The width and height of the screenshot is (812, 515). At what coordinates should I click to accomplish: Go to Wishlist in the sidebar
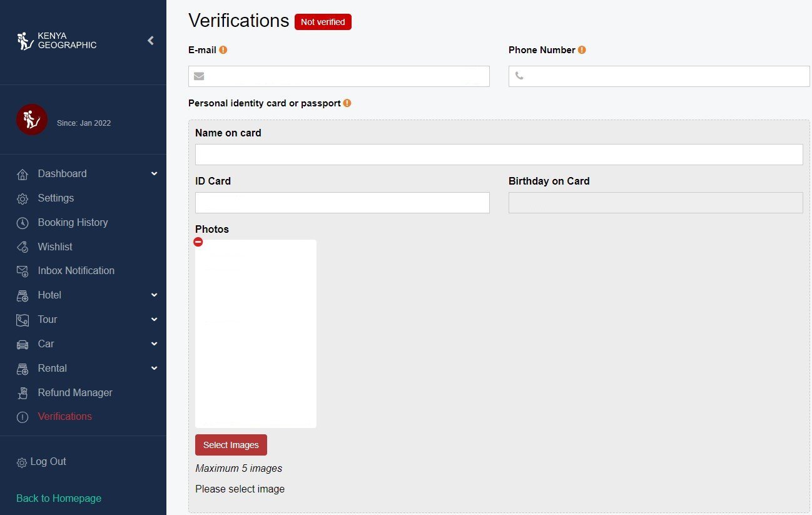55,247
